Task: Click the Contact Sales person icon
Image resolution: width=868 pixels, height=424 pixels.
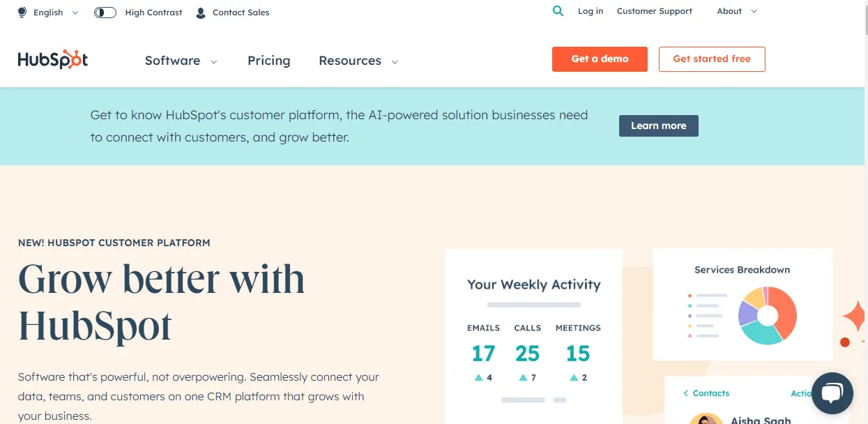Action: [x=201, y=12]
